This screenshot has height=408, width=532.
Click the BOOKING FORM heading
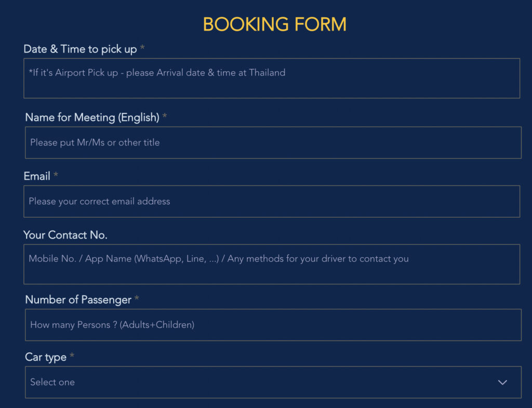[x=274, y=24]
